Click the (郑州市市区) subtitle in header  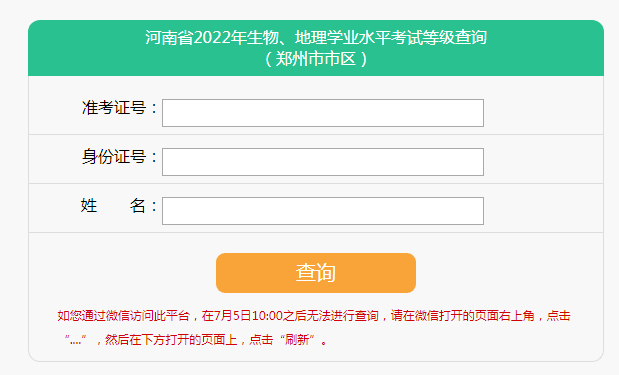click(316, 59)
